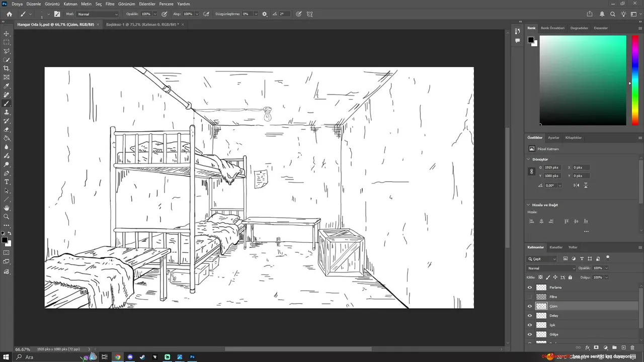Toggle the width-height link constraint
This screenshot has height=362, width=644.
click(531, 171)
